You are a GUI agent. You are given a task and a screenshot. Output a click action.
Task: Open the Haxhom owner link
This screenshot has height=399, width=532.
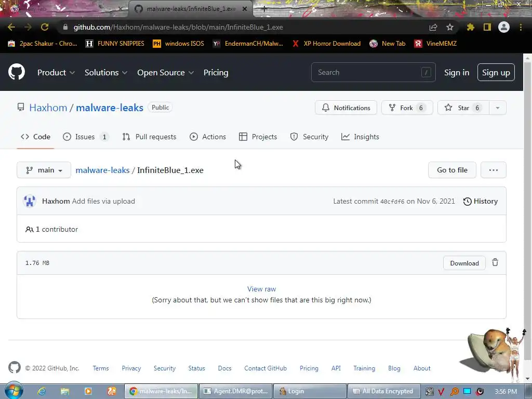(x=48, y=108)
